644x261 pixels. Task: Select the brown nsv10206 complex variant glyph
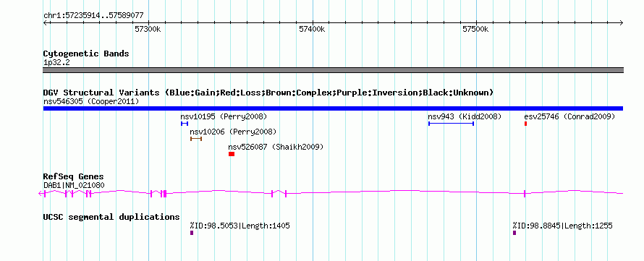(x=196, y=139)
